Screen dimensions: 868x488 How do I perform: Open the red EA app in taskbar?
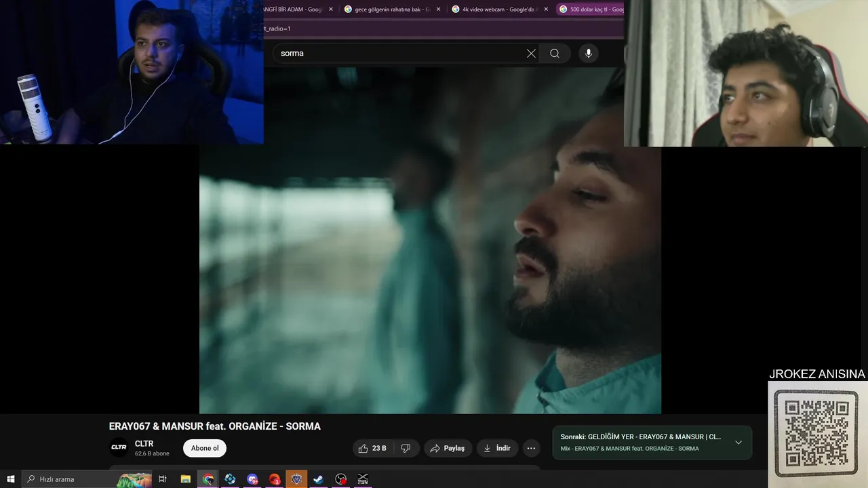point(274,479)
